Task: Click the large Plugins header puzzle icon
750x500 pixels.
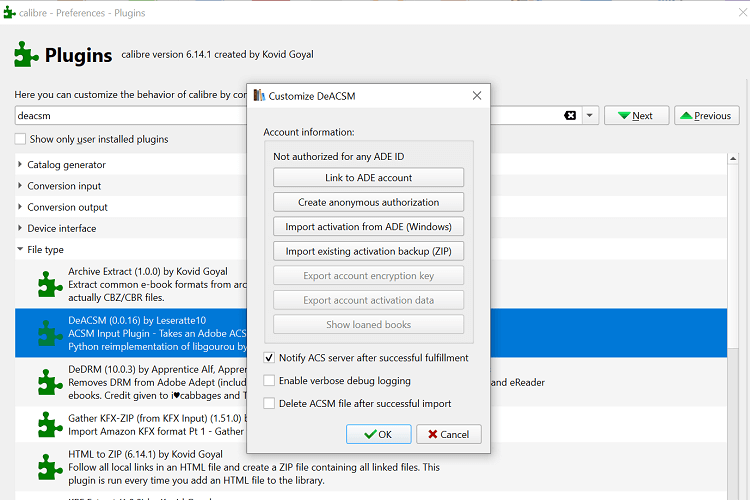Action: pyautogui.click(x=26, y=54)
